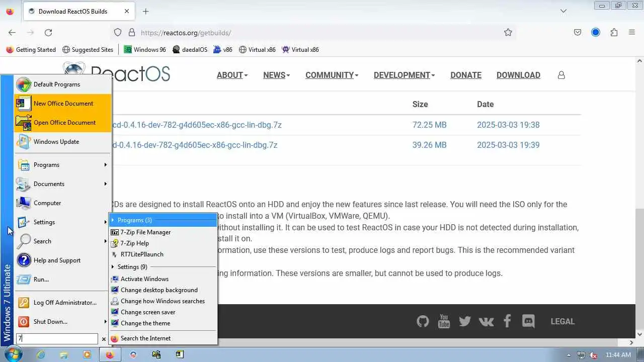Viewport: 644px width, 362px height.
Task: Open Suggested Sites bookmark
Action: [88, 50]
